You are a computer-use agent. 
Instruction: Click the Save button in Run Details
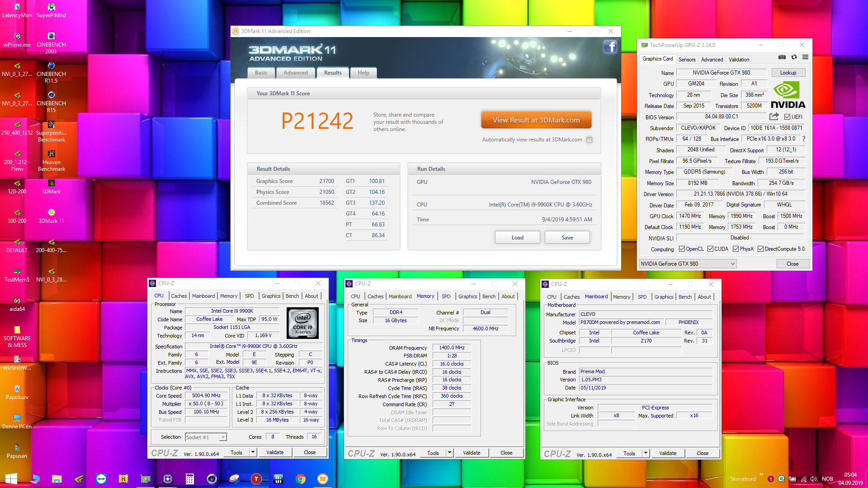point(567,238)
